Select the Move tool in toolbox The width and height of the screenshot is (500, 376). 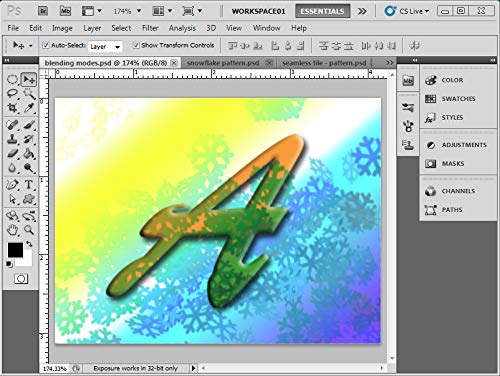pyautogui.click(x=29, y=80)
